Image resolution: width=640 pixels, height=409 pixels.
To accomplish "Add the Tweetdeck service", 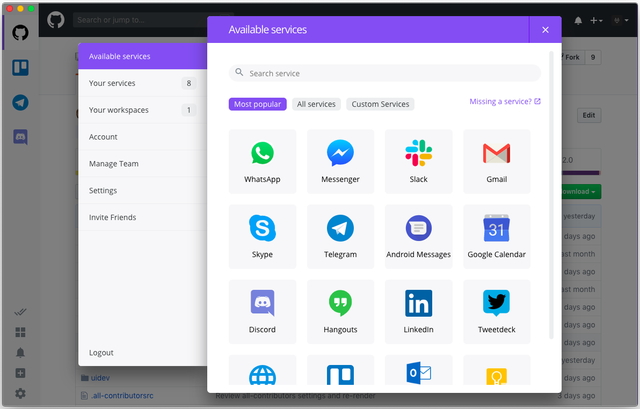I will pyautogui.click(x=497, y=312).
